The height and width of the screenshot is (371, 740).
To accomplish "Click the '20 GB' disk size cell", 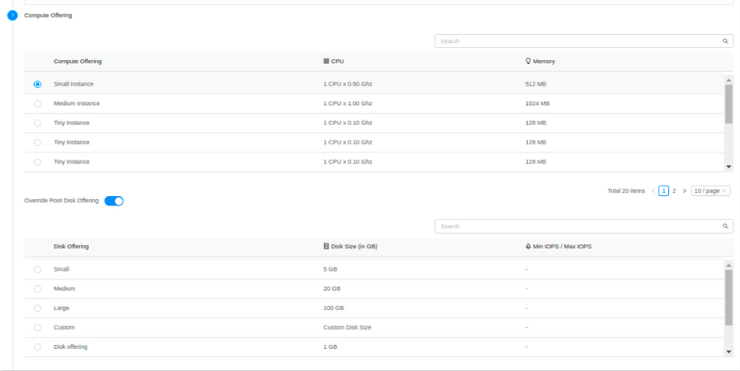I will pos(332,288).
